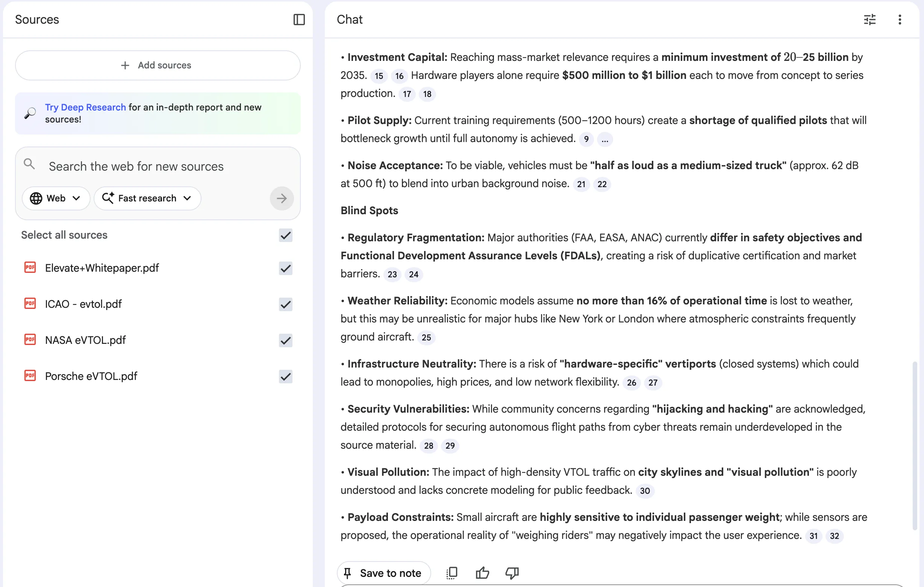924x587 pixels.
Task: Uncheck Select all sources
Action: pos(285,235)
